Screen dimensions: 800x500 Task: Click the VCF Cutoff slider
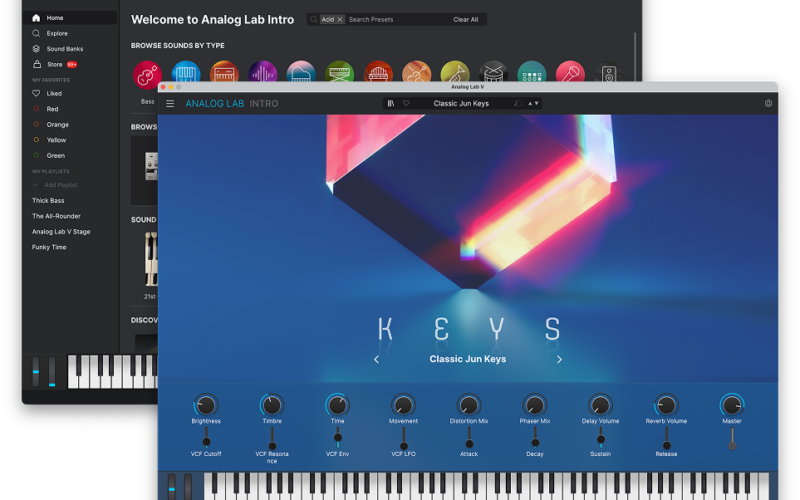(206, 439)
